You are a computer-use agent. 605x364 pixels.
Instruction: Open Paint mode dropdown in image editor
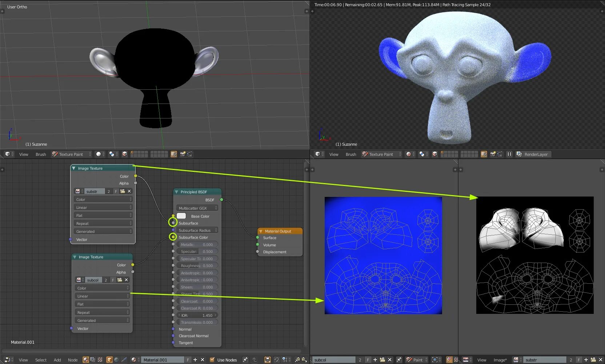[417, 360]
